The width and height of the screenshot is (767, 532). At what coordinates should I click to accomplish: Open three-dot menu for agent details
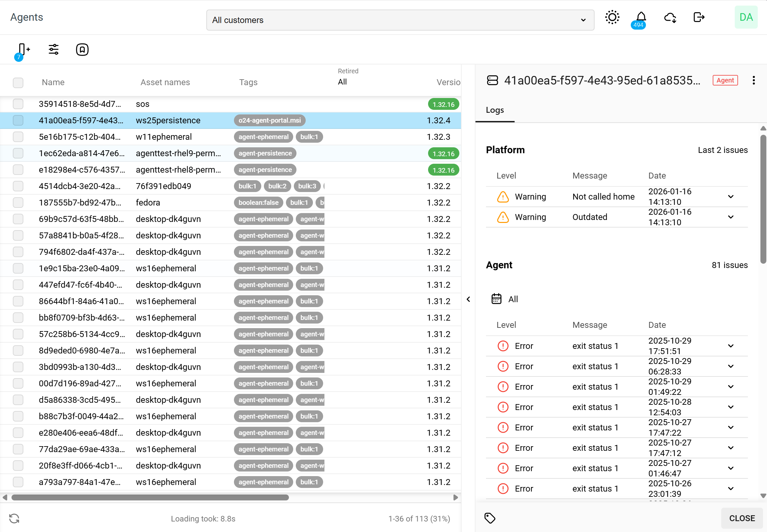point(753,80)
